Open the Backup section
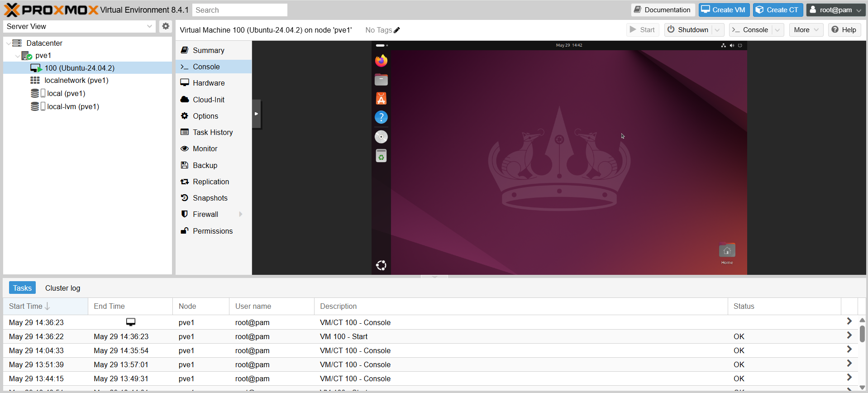 pos(214,165)
